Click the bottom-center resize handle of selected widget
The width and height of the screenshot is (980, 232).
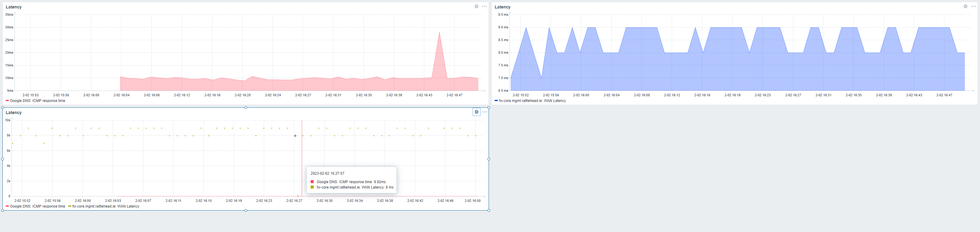point(246,210)
